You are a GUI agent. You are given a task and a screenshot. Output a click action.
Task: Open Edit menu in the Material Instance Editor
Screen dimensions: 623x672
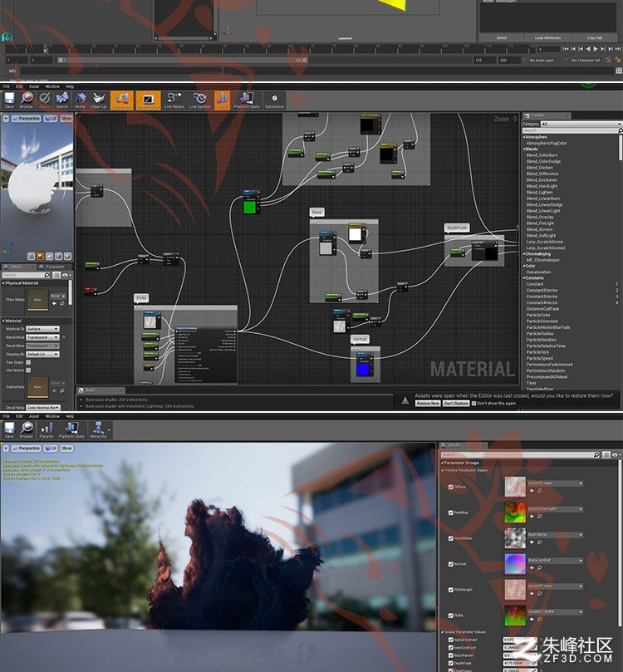[20, 416]
